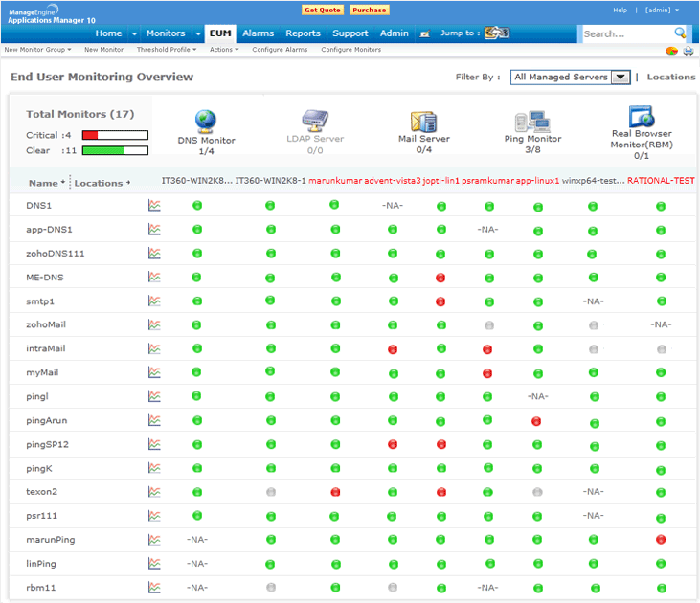View chart icon for pingl row
The image size is (700, 603).
click(154, 396)
